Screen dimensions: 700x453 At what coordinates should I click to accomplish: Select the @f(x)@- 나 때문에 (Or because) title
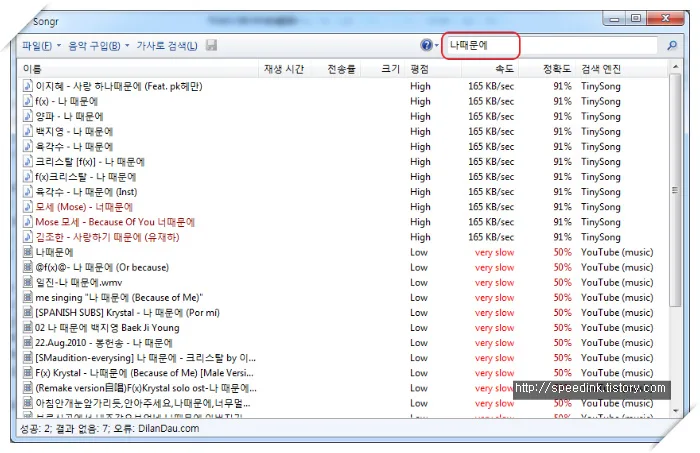coord(102,267)
